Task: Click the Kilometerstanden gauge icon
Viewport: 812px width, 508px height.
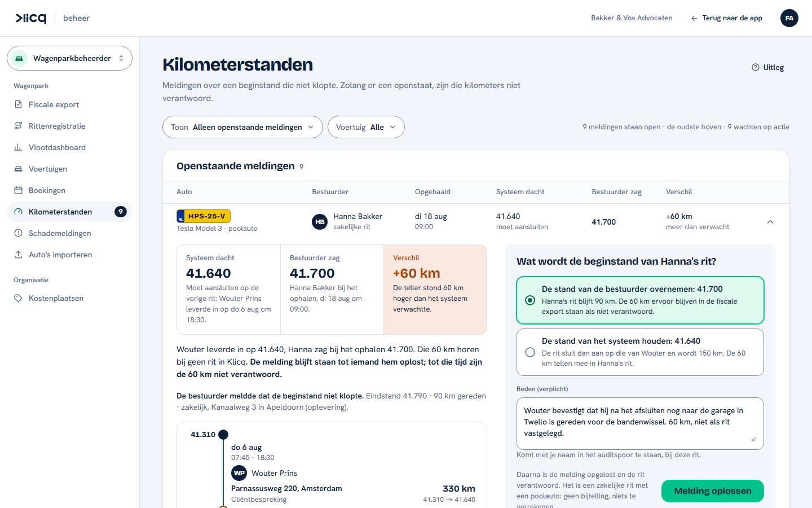Action: [x=18, y=212]
